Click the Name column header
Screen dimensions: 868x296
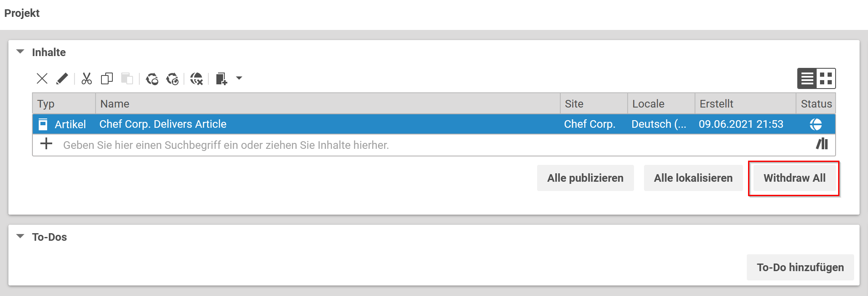click(x=115, y=103)
